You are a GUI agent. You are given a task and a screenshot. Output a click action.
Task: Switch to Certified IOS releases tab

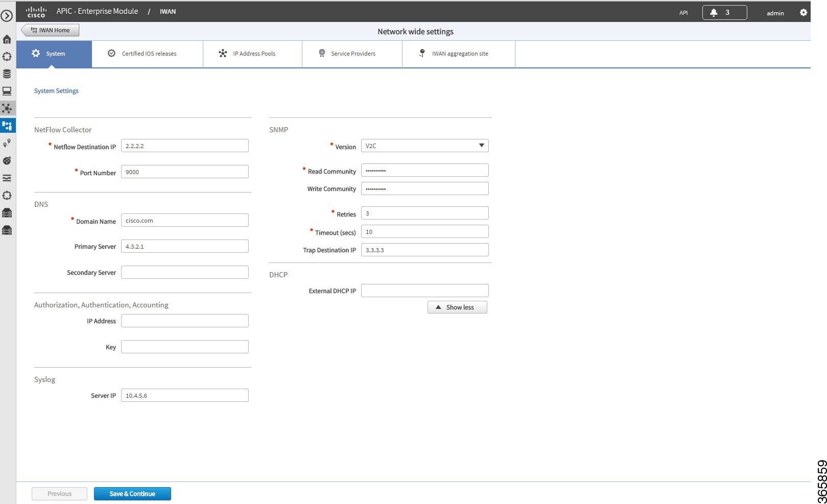click(147, 54)
